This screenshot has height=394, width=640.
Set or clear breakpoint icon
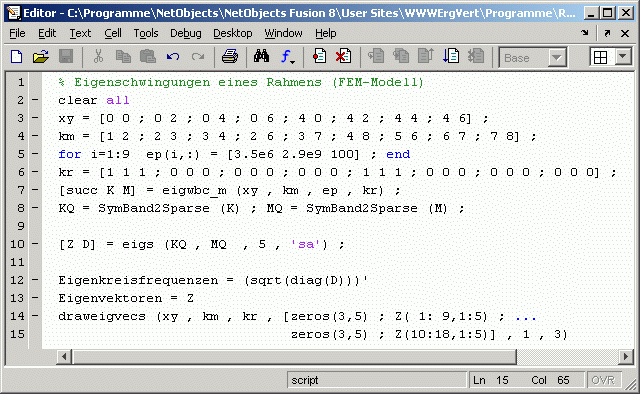pyautogui.click(x=319, y=56)
